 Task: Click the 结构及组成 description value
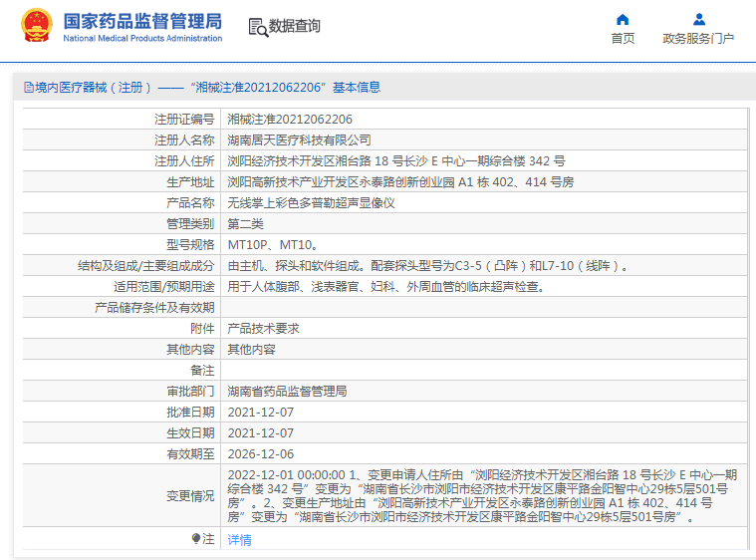click(x=427, y=266)
